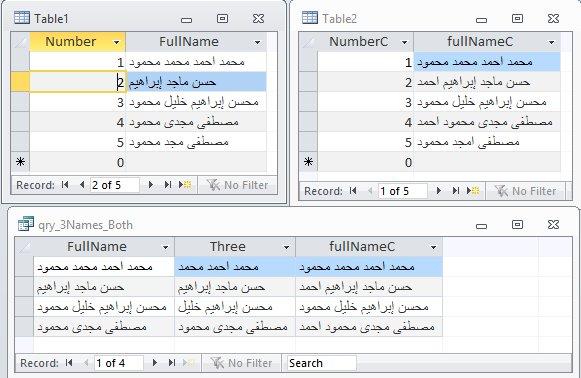Open NumberC column dropdown in Table2
This screenshot has height=378, width=581.
(x=404, y=42)
